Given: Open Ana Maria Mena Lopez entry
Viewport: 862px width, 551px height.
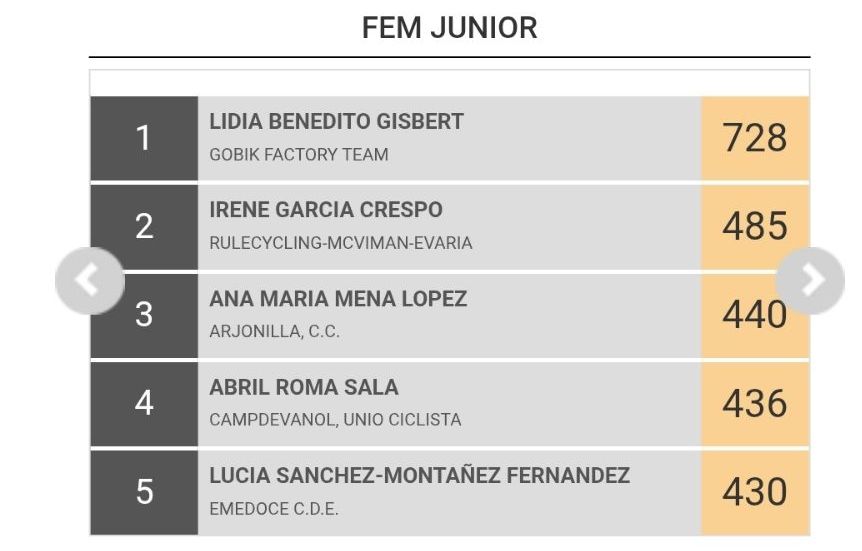Looking at the screenshot, I should point(338,299).
